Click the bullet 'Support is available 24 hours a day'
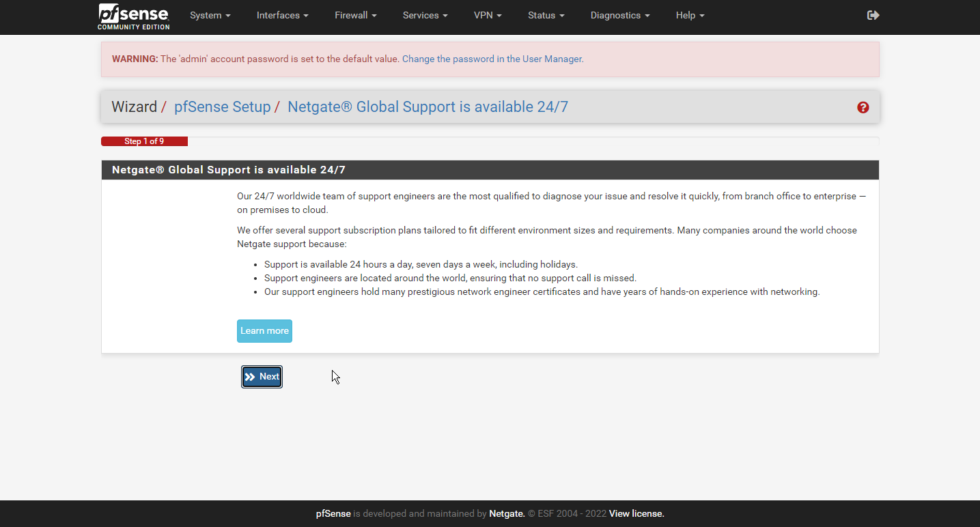The image size is (980, 527). point(421,265)
